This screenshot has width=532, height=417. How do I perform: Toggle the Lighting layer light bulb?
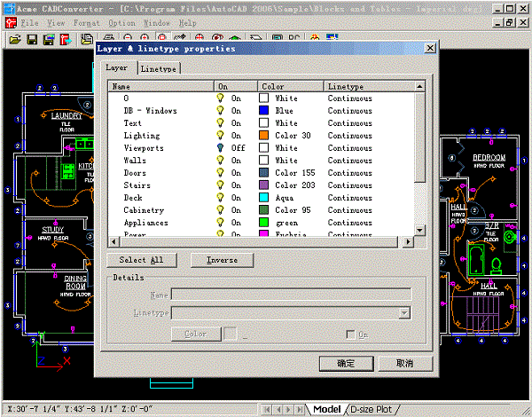221,136
